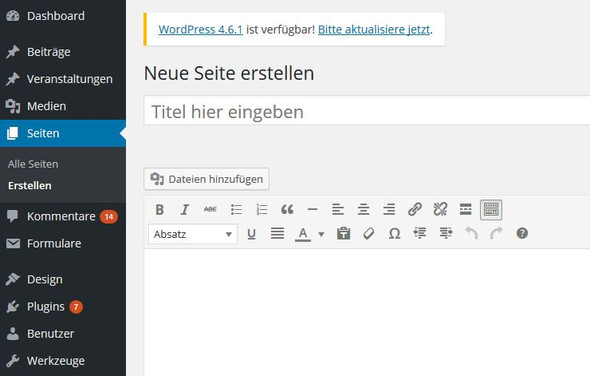The width and height of the screenshot is (590, 376).
Task: Remove link using the broken chain icon
Action: click(x=440, y=209)
